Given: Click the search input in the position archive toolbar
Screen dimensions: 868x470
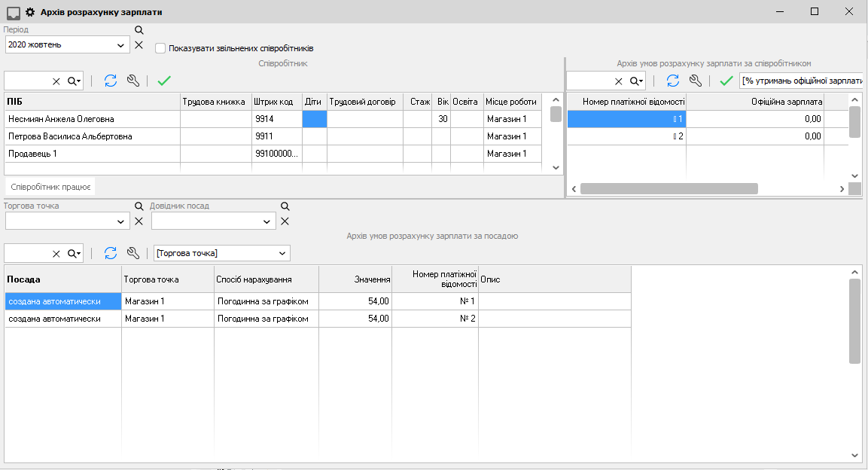Looking at the screenshot, I should tap(27, 253).
